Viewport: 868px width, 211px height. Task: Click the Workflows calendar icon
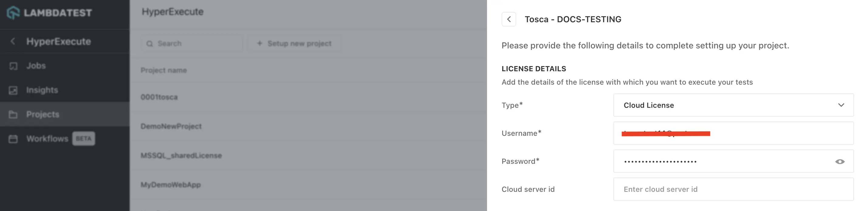pyautogui.click(x=13, y=139)
